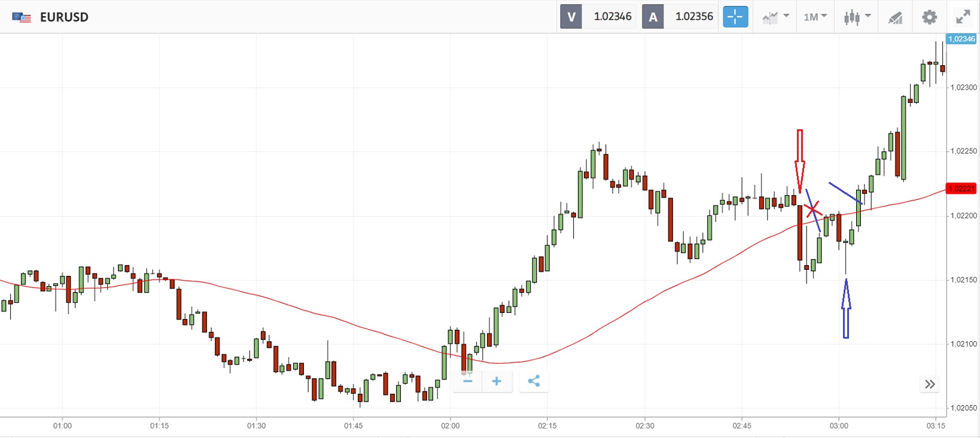This screenshot has width=980, height=438.
Task: Jump to latest candles with double-arrow button
Action: pos(929,384)
